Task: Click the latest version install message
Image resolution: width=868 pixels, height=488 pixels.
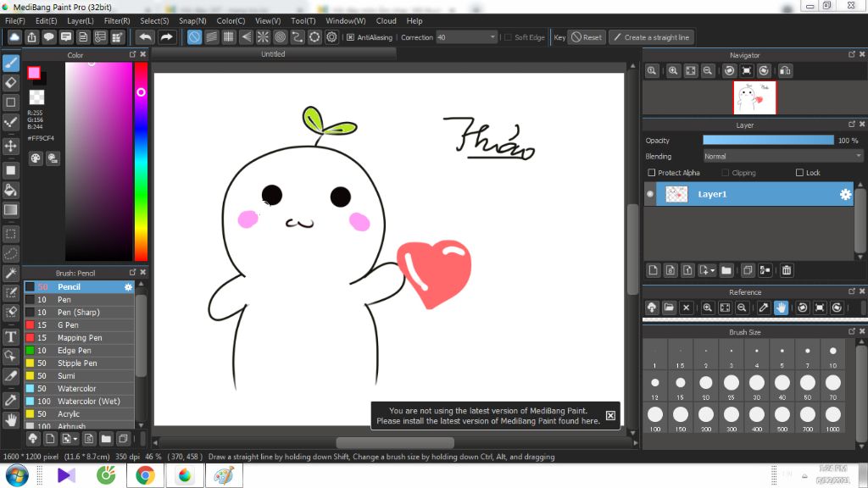Action: pyautogui.click(x=488, y=415)
